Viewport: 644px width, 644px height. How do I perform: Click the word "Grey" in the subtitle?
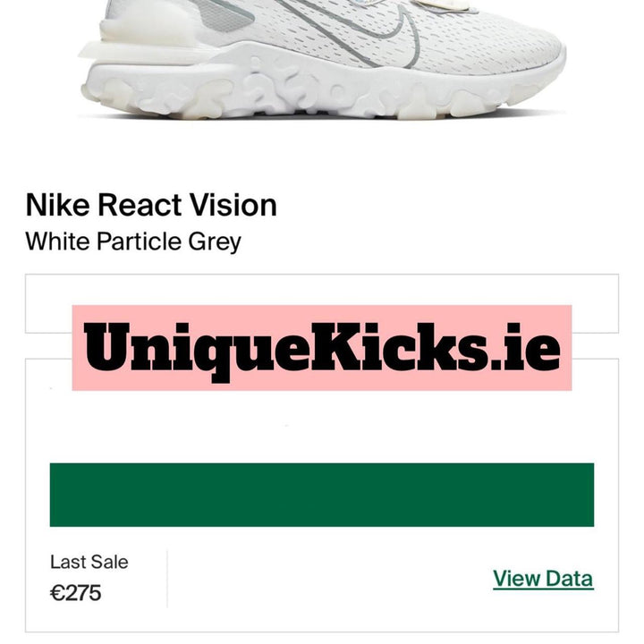pyautogui.click(x=215, y=242)
